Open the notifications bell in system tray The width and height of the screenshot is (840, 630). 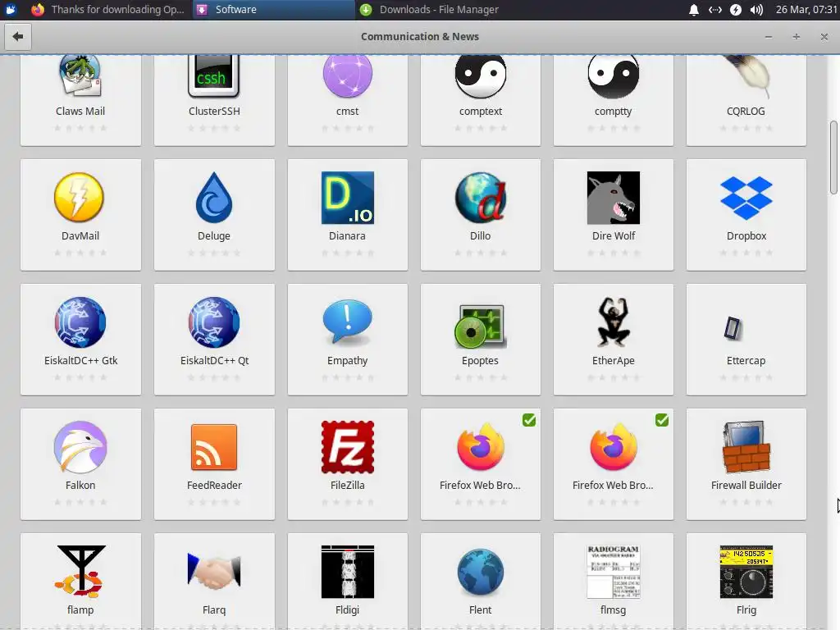pos(693,10)
